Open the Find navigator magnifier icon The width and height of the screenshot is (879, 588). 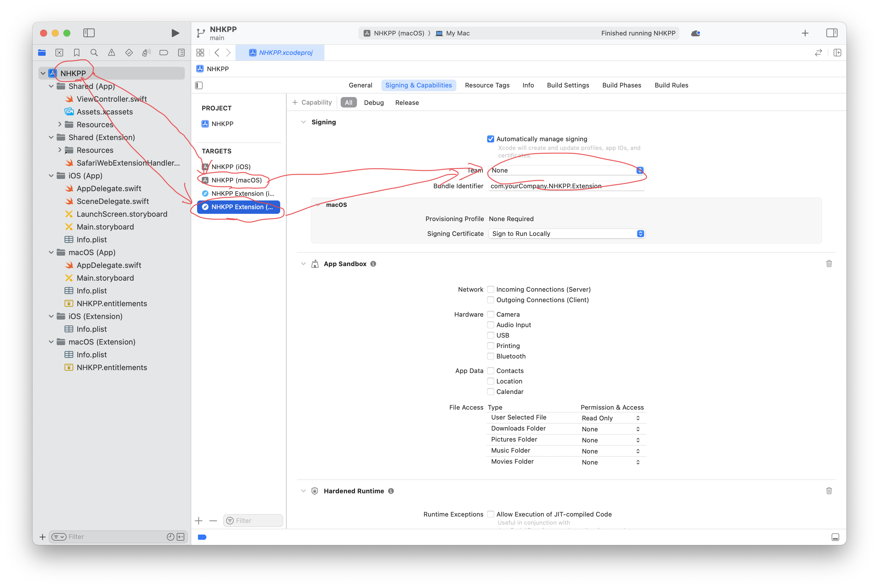[94, 53]
